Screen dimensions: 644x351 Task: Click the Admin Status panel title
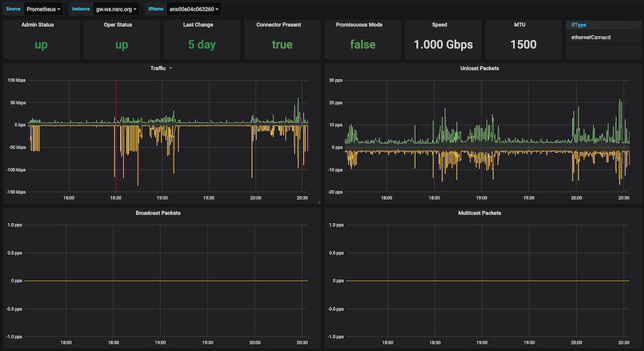41,25
